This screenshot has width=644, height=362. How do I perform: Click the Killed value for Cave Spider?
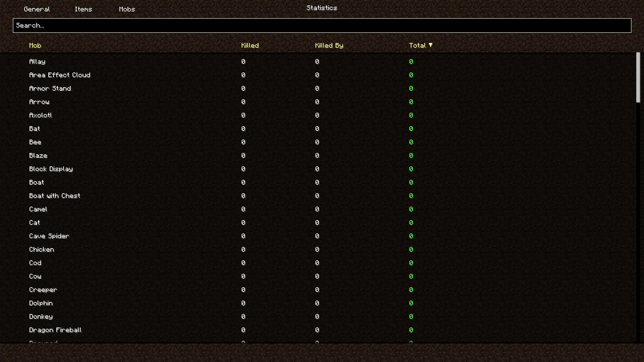coord(243,236)
